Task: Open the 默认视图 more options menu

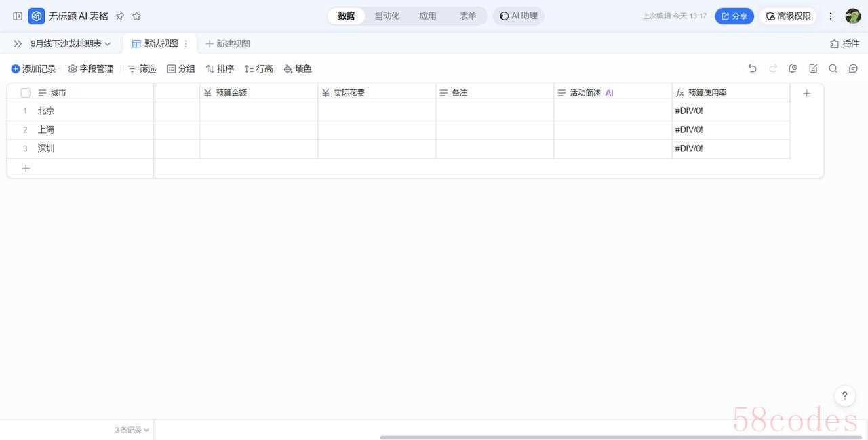Action: [x=186, y=43]
